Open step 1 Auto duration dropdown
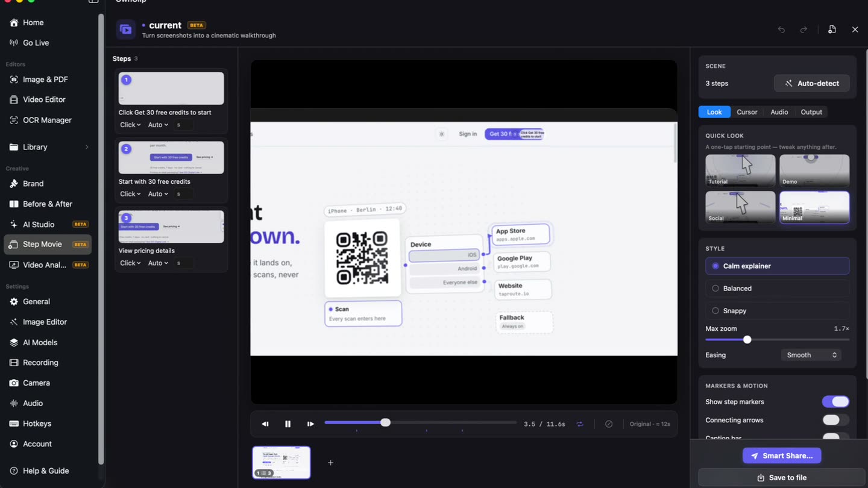868x488 pixels. (x=158, y=125)
